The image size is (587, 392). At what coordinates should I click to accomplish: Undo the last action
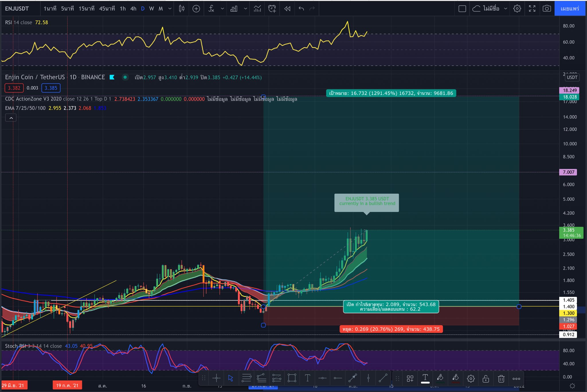pos(301,9)
